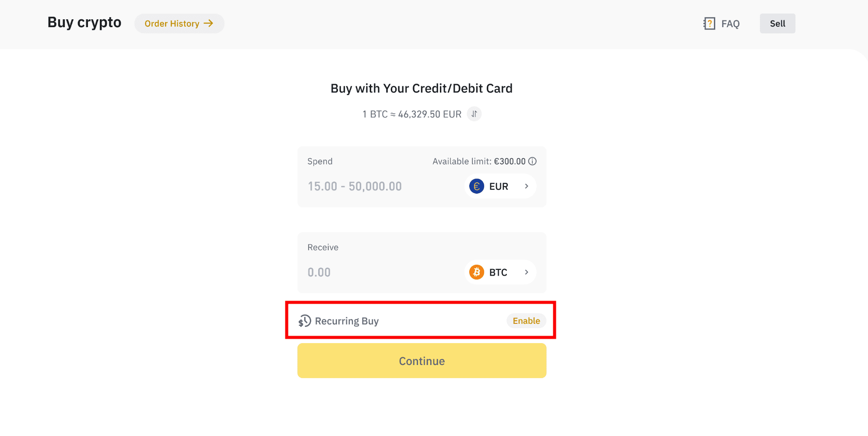Click the Recurring Buy label
Screen dimensions: 868x436
coord(347,321)
